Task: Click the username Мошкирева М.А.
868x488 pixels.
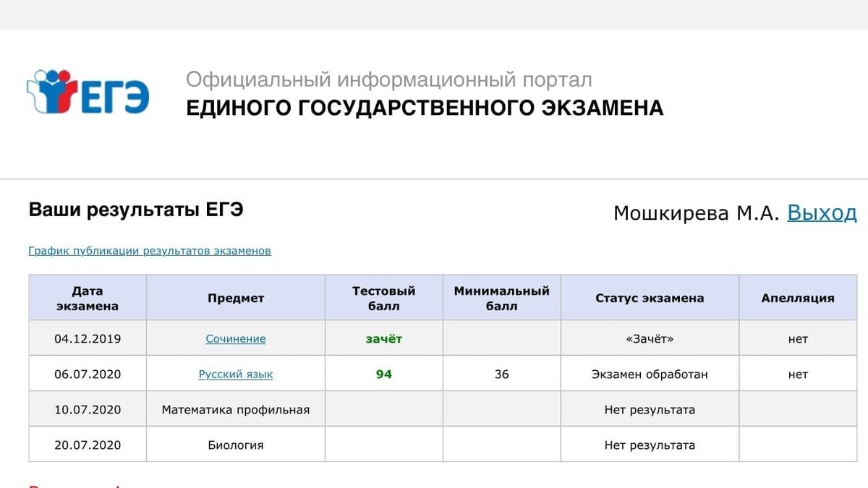Action: coord(694,213)
